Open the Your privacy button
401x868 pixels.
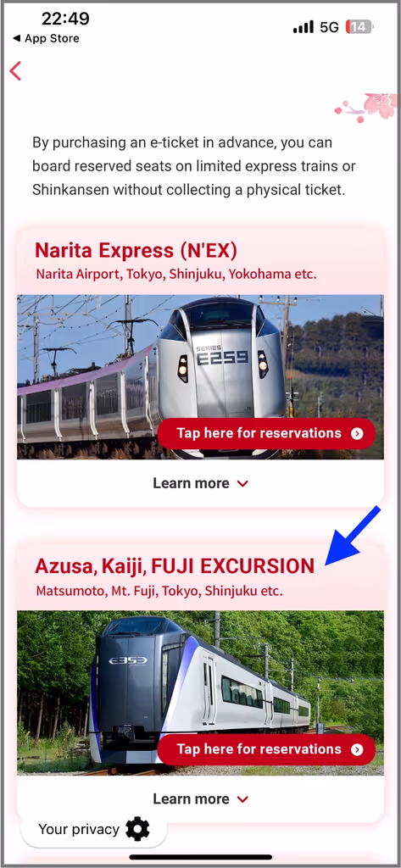(93, 829)
